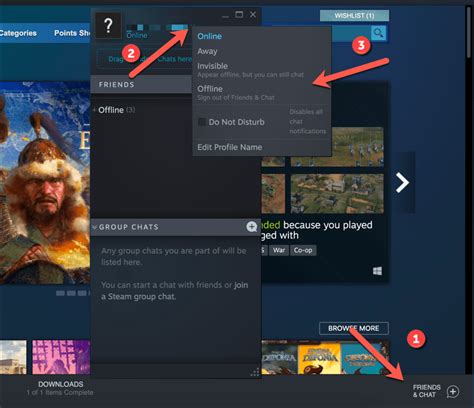Image resolution: width=474 pixels, height=408 pixels.
Task: Click the Browse More button
Action: (354, 328)
